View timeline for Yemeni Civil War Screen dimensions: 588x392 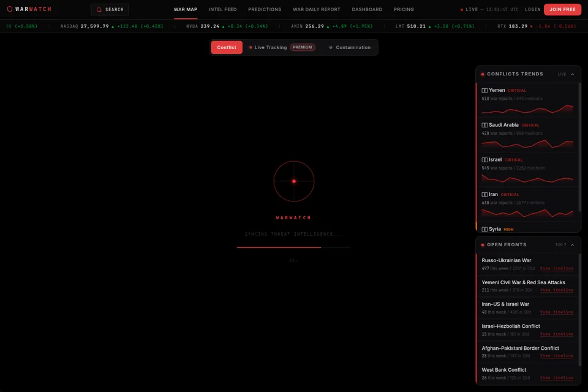pyautogui.click(x=556, y=290)
